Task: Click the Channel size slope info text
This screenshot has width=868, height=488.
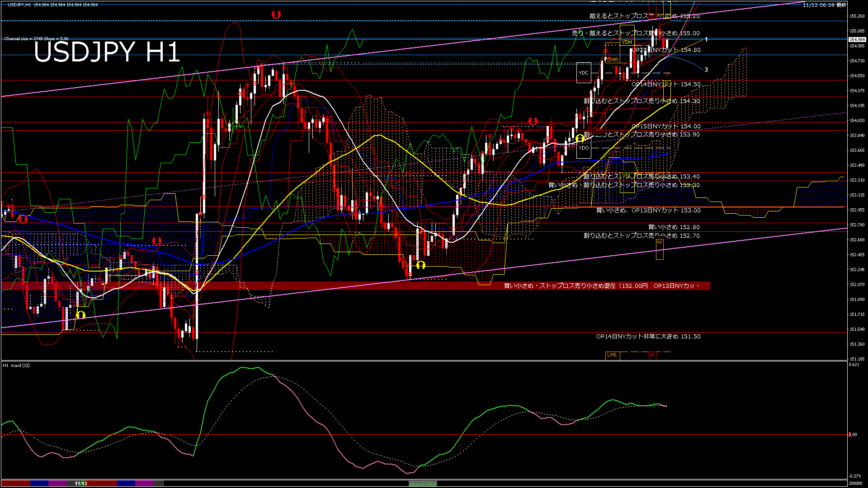Action: (x=36, y=39)
